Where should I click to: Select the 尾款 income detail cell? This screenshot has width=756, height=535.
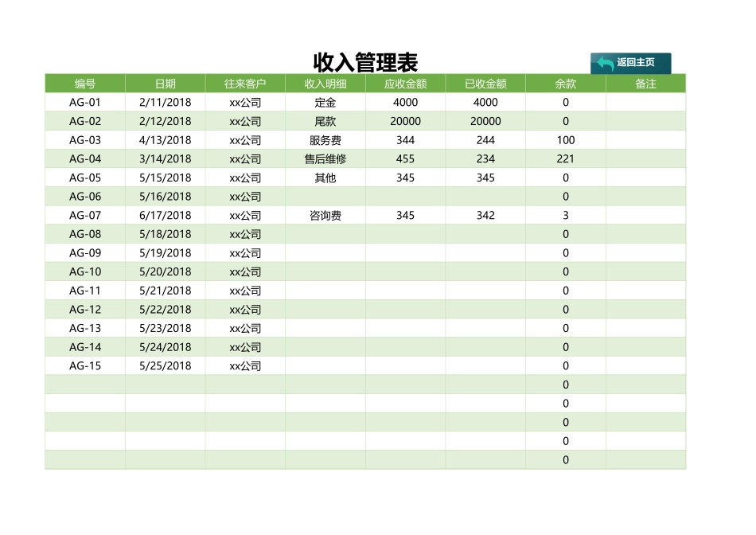[x=325, y=121]
